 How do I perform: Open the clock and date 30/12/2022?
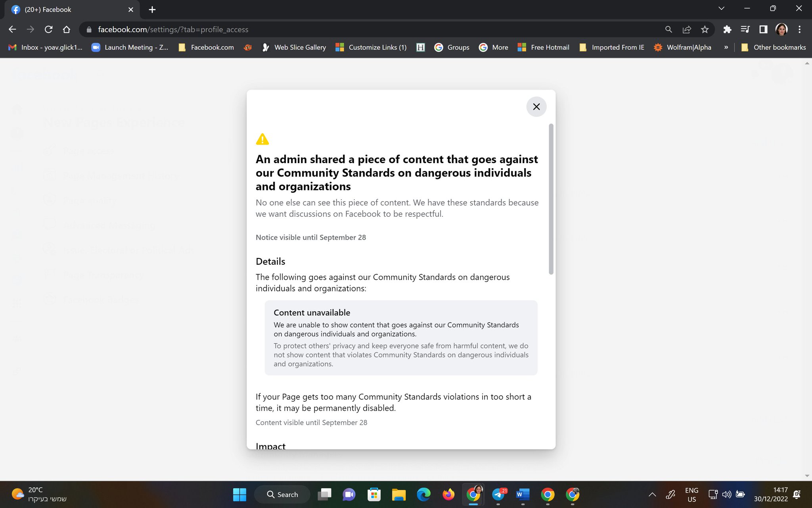coord(771,495)
